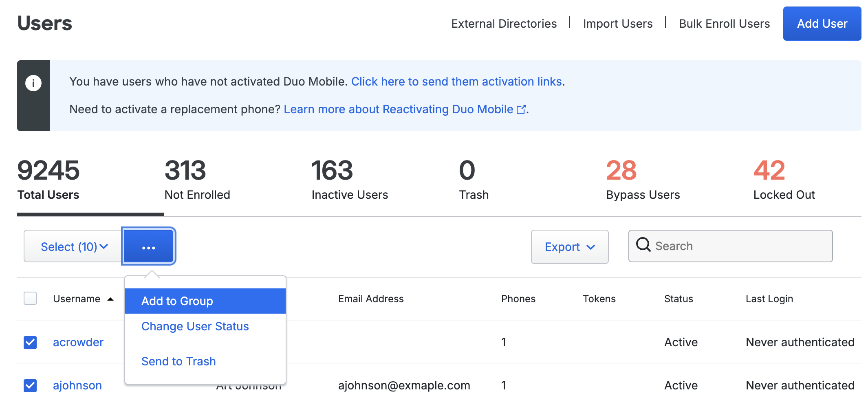Image resolution: width=868 pixels, height=400 pixels.
Task: Open the Export dropdown
Action: (569, 246)
